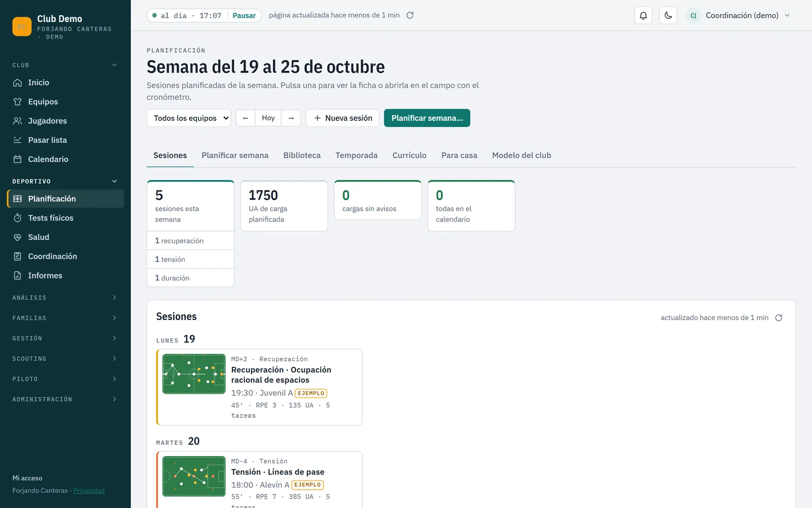Go to previous week arrow

pos(246,118)
